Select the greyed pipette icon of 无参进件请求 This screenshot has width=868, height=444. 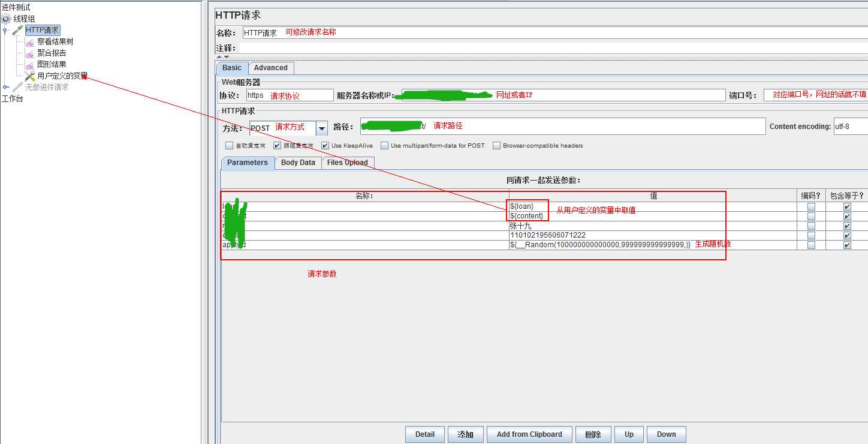pyautogui.click(x=17, y=88)
